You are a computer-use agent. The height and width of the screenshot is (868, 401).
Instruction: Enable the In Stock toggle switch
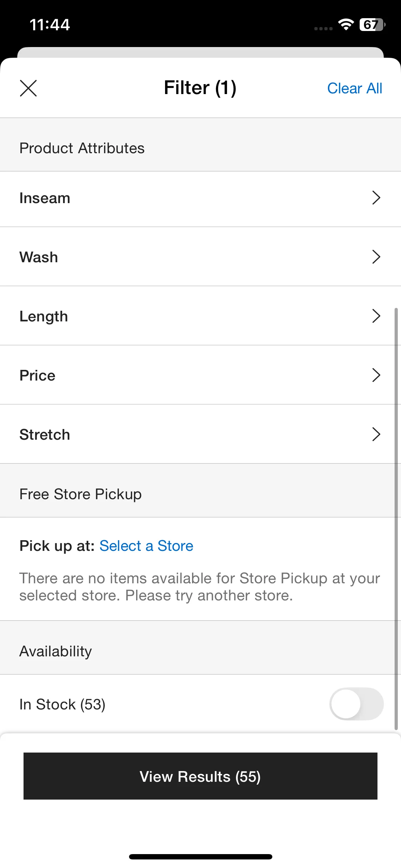coord(356,704)
